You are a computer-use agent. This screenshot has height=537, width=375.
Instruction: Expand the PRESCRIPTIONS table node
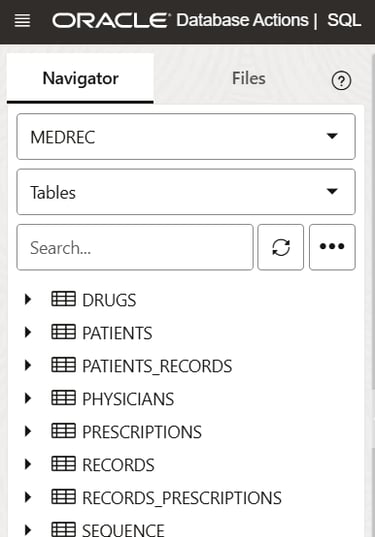pyautogui.click(x=28, y=431)
